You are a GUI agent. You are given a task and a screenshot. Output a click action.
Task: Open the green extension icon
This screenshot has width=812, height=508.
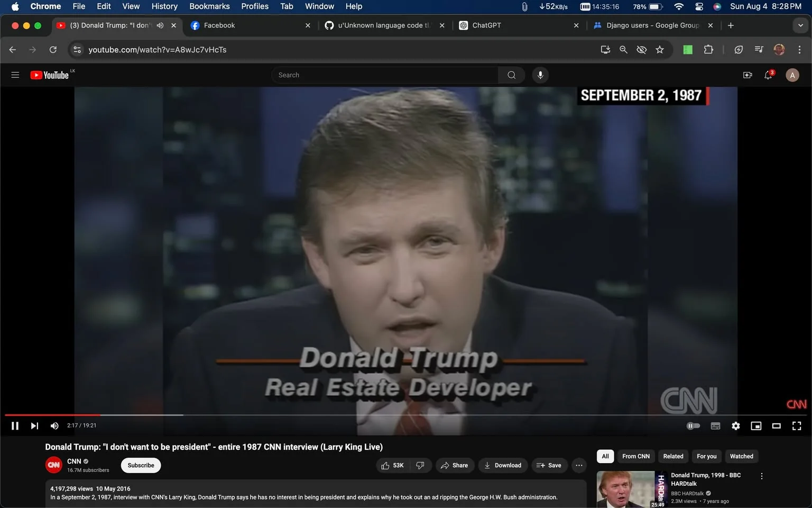pyautogui.click(x=688, y=50)
